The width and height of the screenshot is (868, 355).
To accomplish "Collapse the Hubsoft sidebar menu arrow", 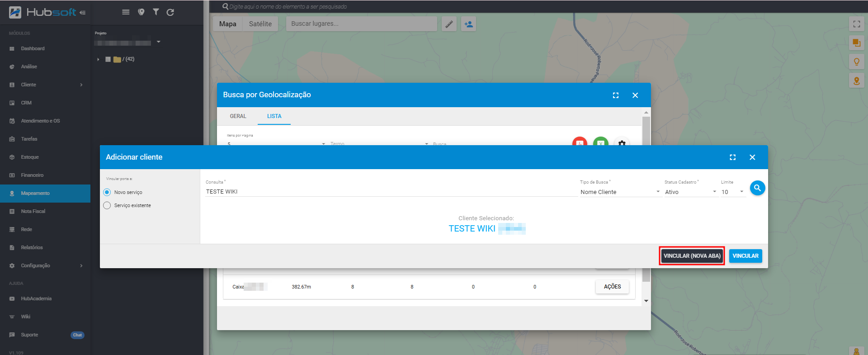I will pos(82,13).
